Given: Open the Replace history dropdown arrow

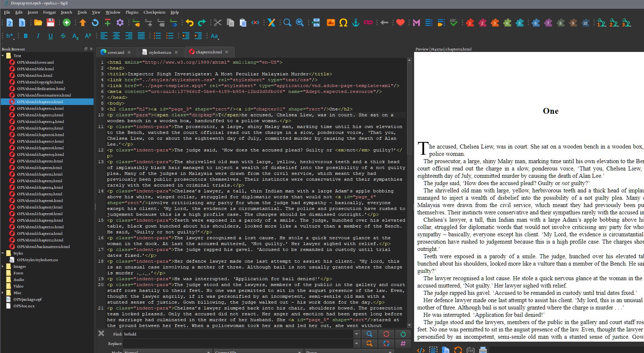Looking at the screenshot, I should (x=357, y=343).
